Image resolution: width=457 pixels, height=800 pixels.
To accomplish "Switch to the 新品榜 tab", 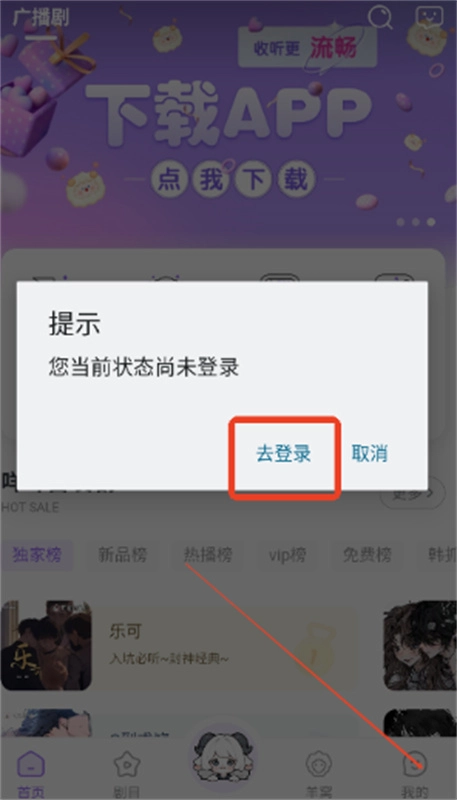I will click(x=123, y=555).
